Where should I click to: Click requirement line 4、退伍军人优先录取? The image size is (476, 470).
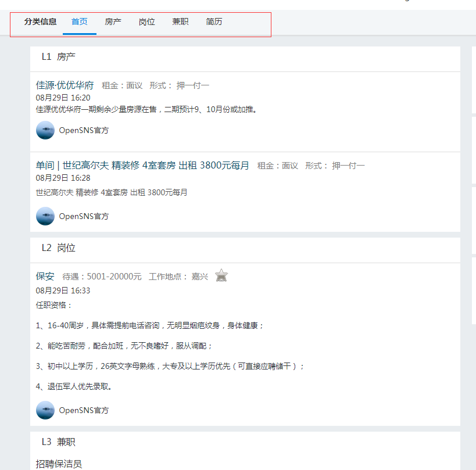point(74,386)
